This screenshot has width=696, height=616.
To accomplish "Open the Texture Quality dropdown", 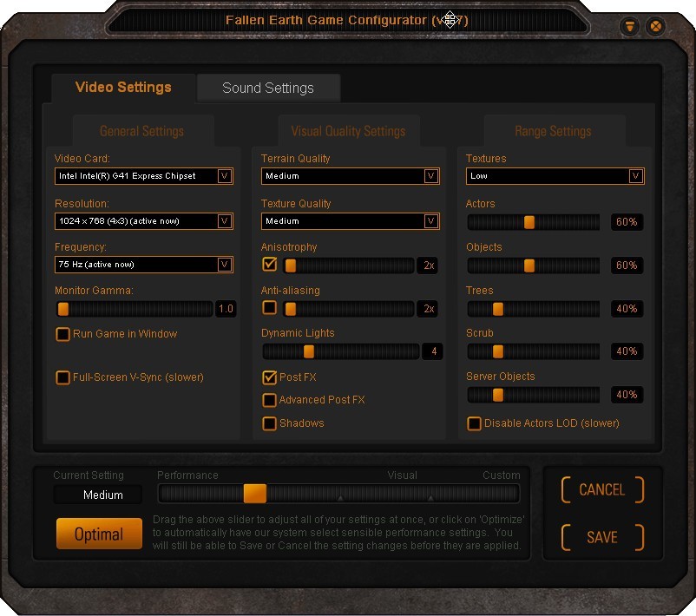I will coord(351,221).
